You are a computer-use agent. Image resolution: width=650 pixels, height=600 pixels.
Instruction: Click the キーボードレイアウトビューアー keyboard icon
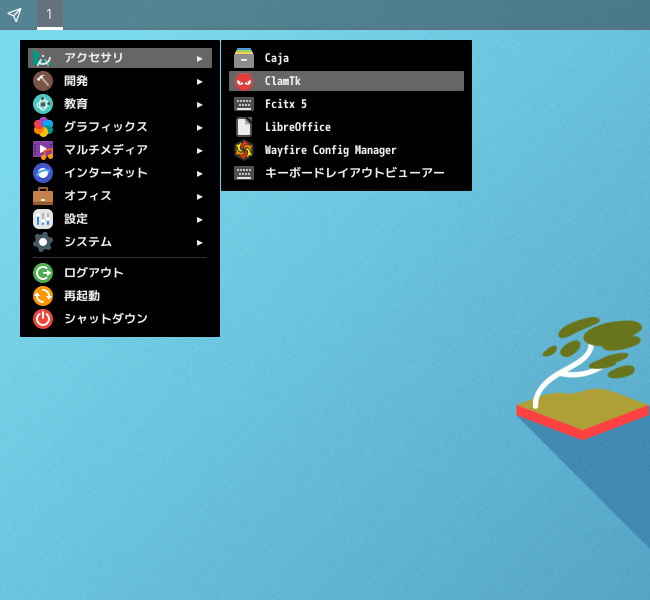click(244, 173)
